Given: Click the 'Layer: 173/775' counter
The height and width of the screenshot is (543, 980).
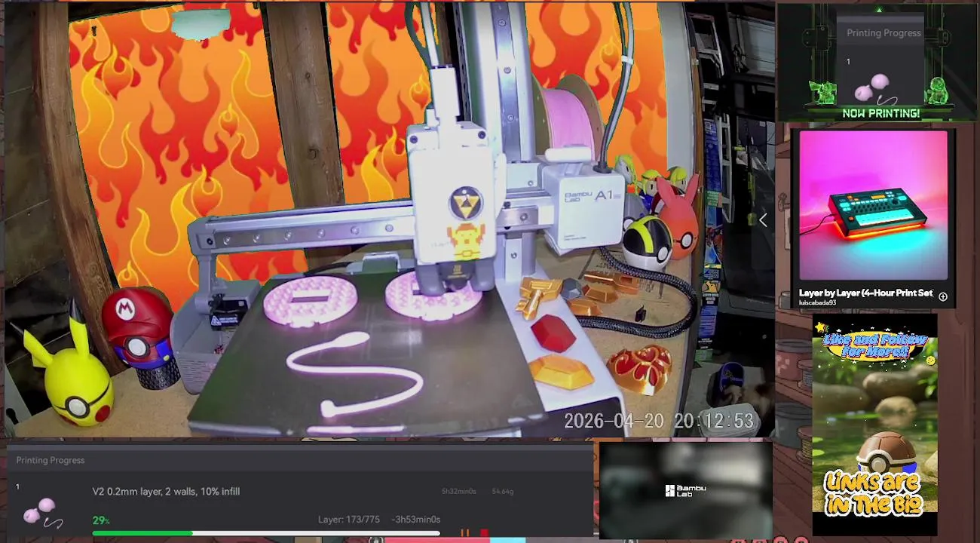Looking at the screenshot, I should 348,519.
